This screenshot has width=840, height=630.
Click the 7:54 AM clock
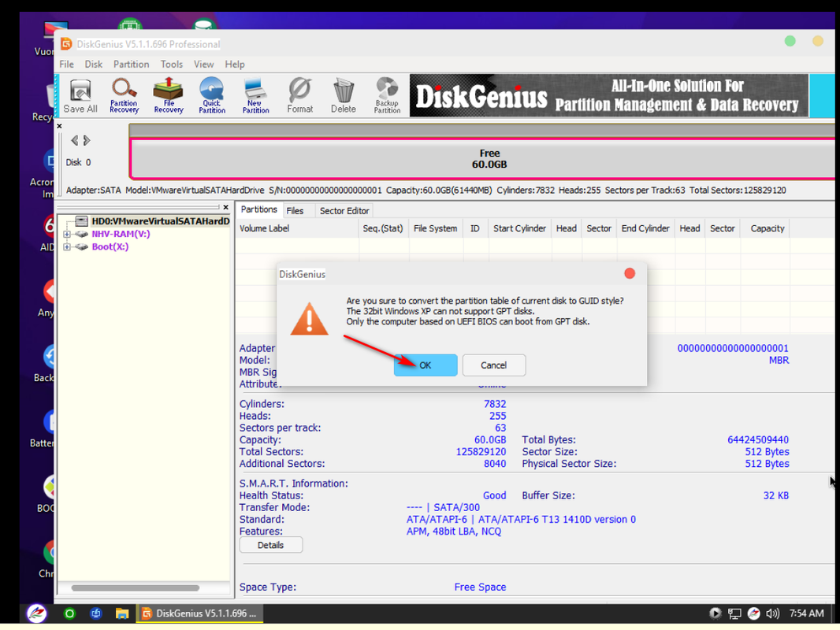click(806, 613)
